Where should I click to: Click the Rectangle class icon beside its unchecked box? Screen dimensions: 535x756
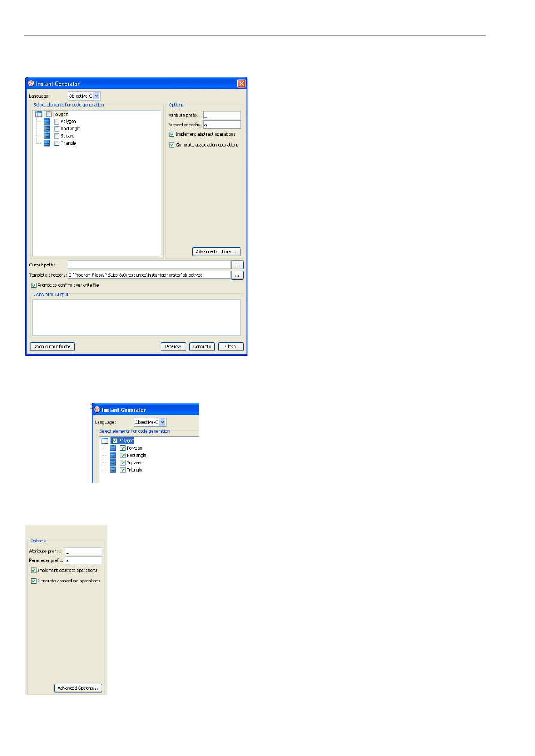(x=47, y=129)
